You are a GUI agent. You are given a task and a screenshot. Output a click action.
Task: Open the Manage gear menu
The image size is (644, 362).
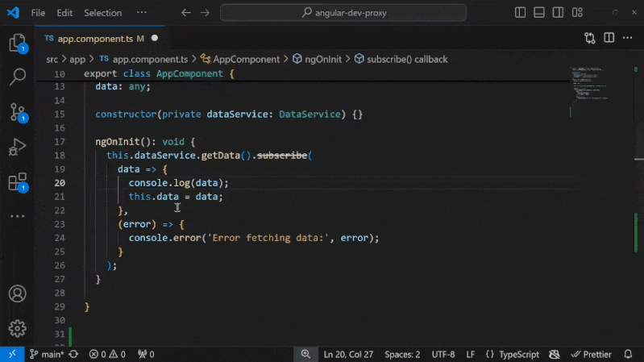pos(17,328)
